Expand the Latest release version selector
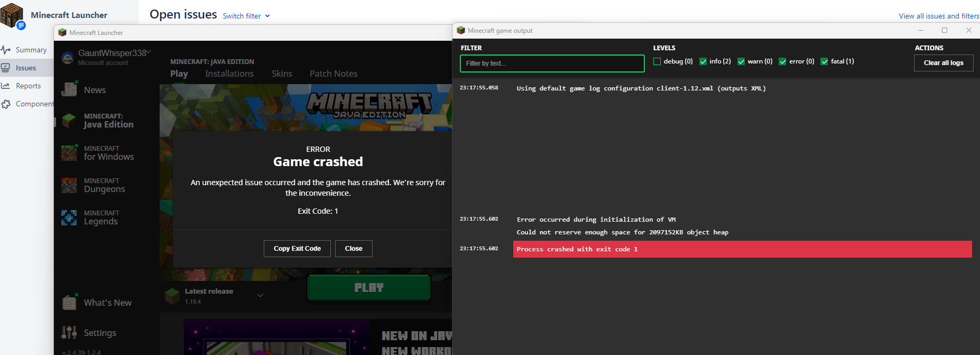This screenshot has width=980, height=355. click(x=260, y=296)
